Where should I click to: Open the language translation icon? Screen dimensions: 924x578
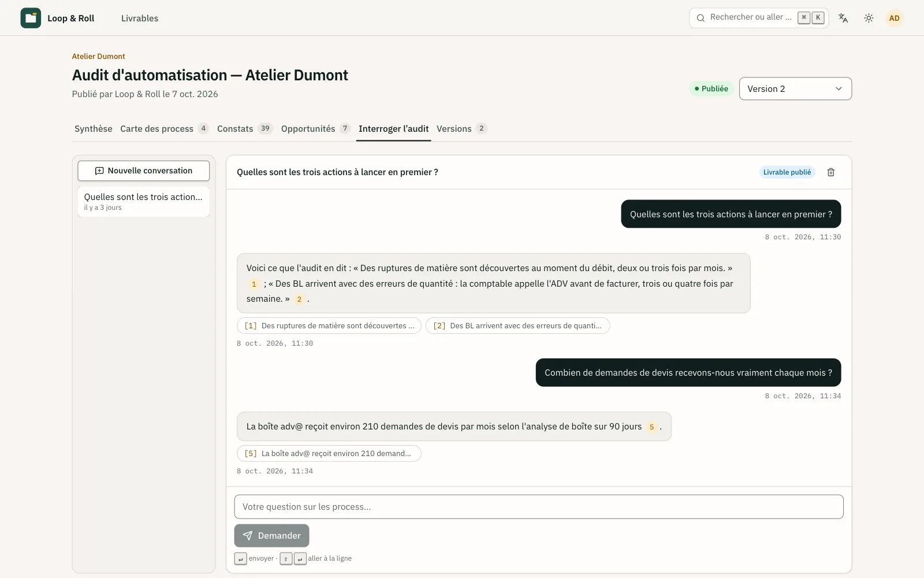843,18
